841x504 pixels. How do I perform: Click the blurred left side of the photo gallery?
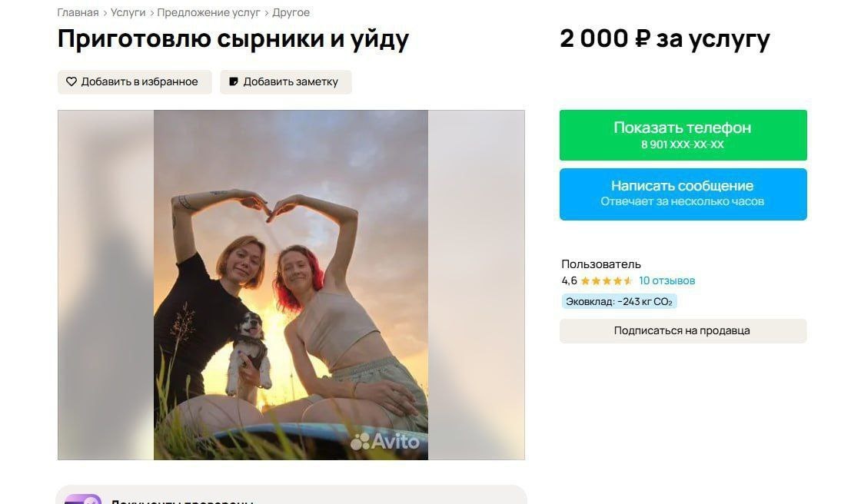(x=105, y=285)
